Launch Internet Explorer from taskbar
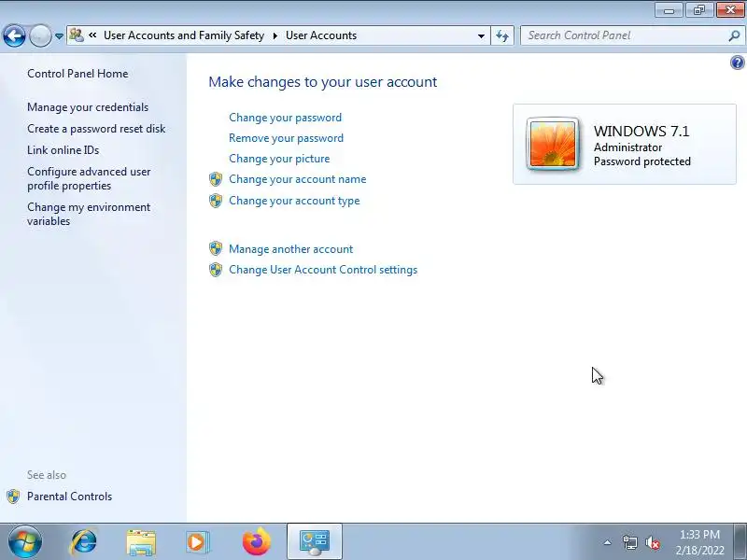The height and width of the screenshot is (560, 747). tap(83, 542)
